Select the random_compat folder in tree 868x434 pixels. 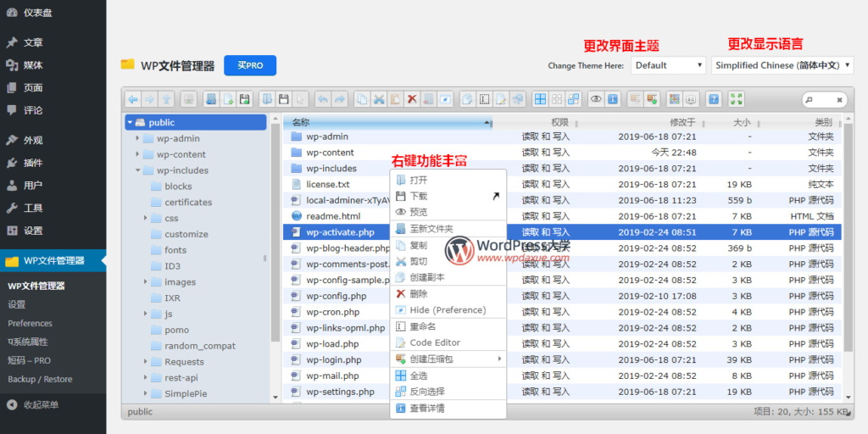(200, 346)
